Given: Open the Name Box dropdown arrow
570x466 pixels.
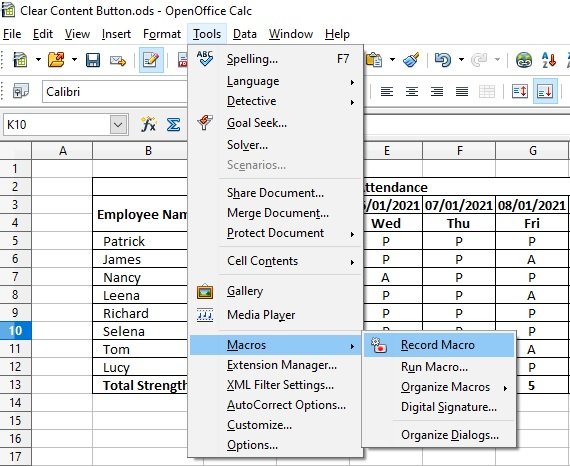Looking at the screenshot, I should (x=119, y=125).
